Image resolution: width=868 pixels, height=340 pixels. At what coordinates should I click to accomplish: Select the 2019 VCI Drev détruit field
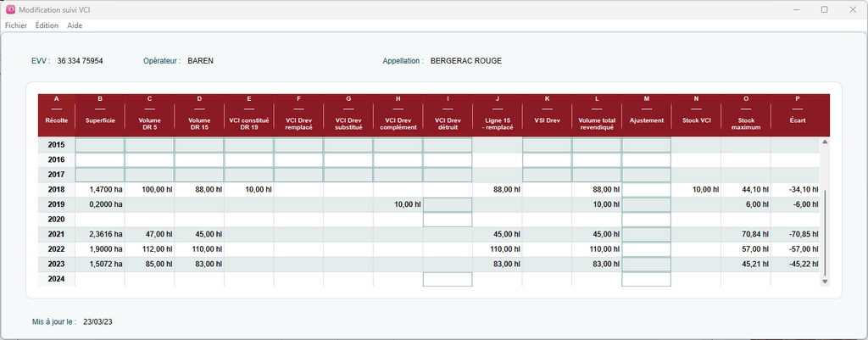pos(448,205)
